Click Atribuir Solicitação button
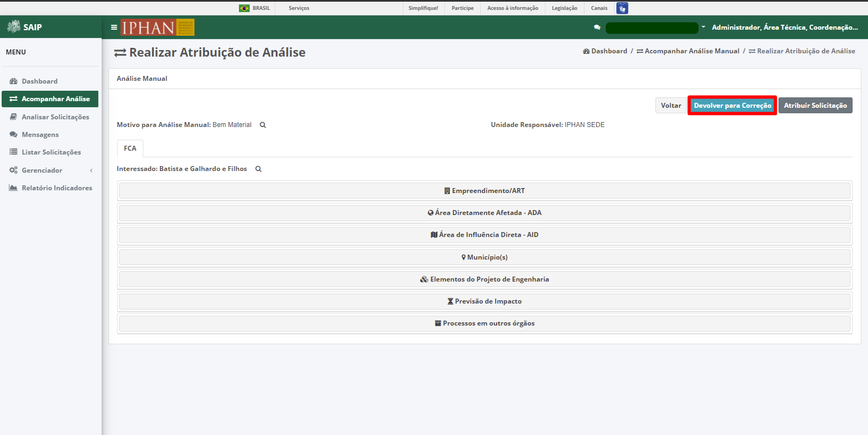This screenshot has width=868, height=435. point(815,106)
